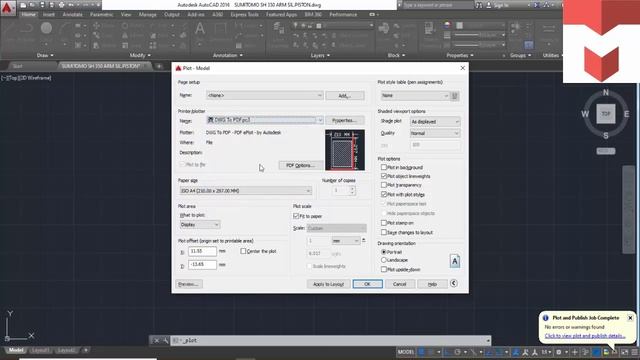Uncheck Plot with plot styles

point(384,194)
